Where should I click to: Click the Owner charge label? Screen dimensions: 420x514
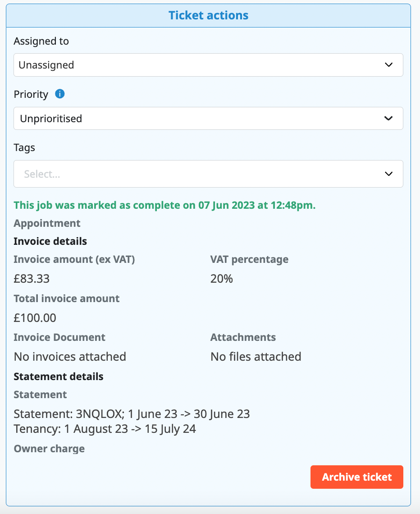49,449
